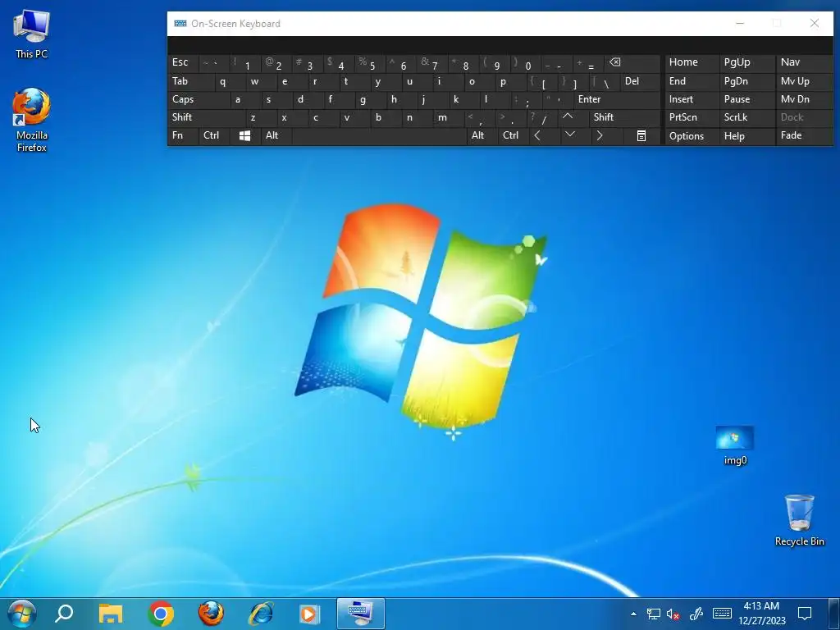Click the Home key

click(691, 62)
